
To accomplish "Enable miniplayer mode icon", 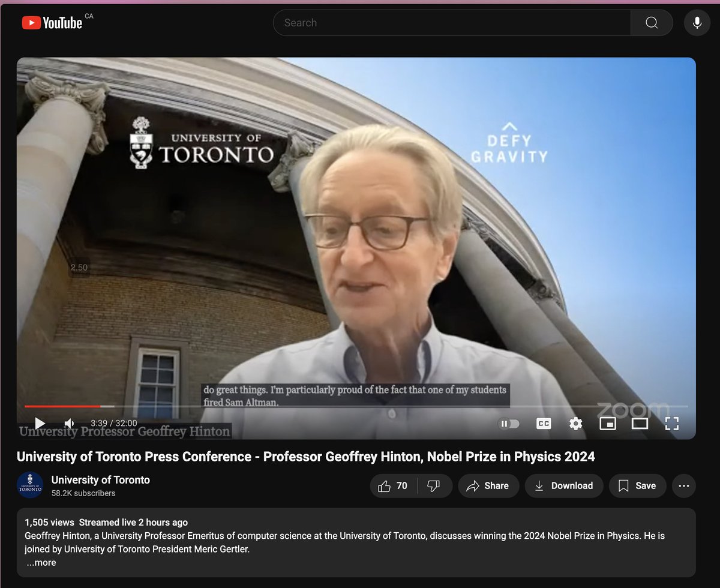I will point(608,424).
